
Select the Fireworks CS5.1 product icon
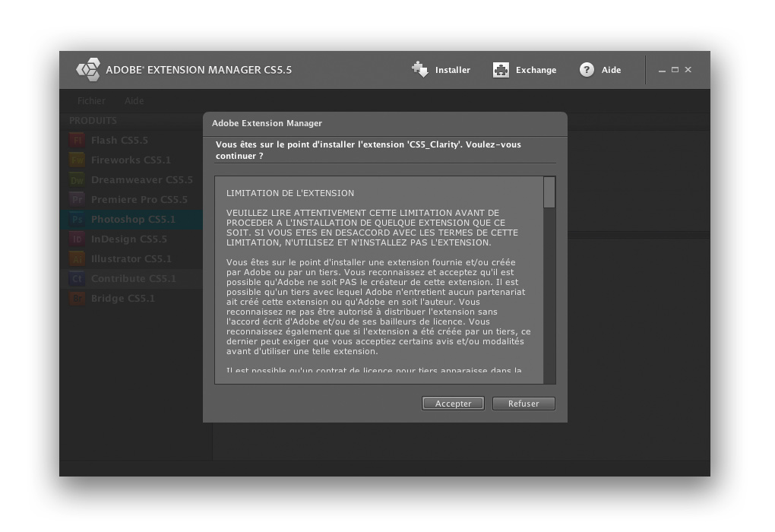77,160
